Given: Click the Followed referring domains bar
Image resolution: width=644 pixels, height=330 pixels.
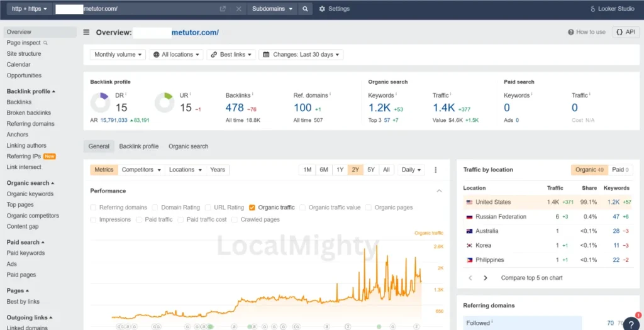Looking at the screenshot, I should pyautogui.click(x=523, y=323).
